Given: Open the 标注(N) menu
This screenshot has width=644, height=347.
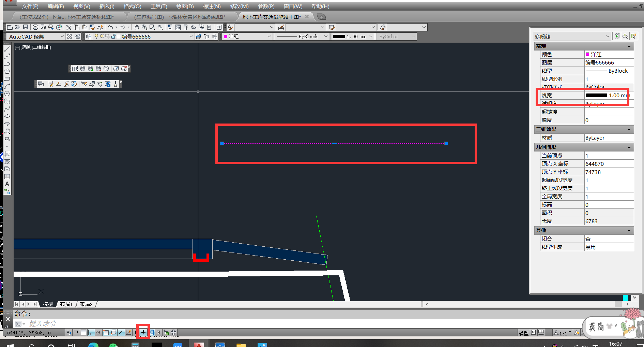Looking at the screenshot, I should click(x=212, y=6).
